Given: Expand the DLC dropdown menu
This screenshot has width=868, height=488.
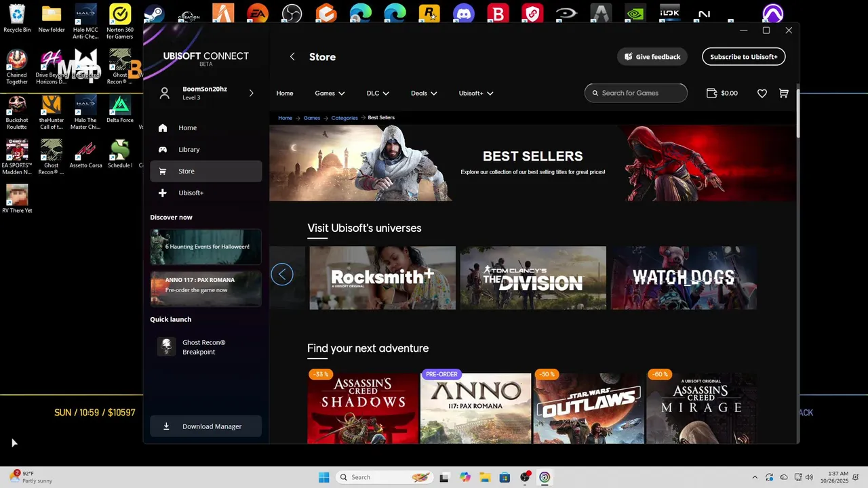Looking at the screenshot, I should pyautogui.click(x=378, y=94).
